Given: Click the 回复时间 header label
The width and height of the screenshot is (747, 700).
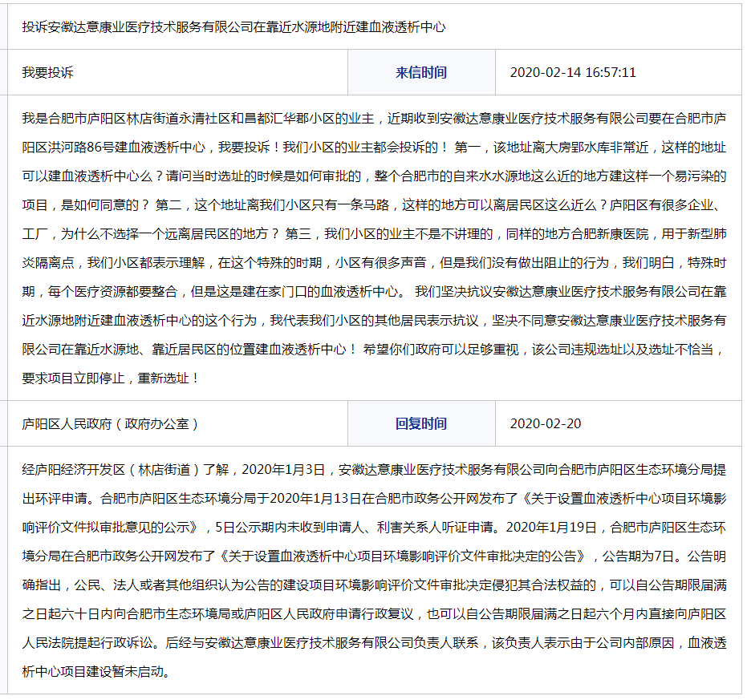Looking at the screenshot, I should (x=421, y=423).
